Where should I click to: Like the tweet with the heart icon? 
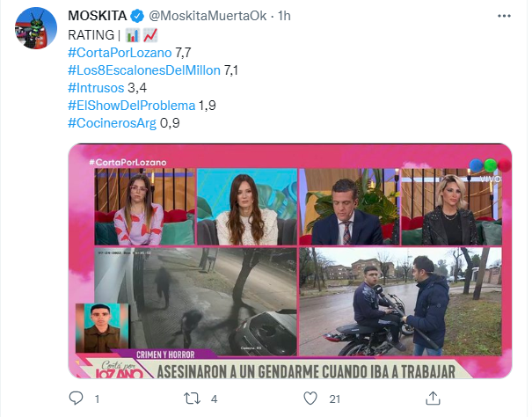[x=310, y=399]
